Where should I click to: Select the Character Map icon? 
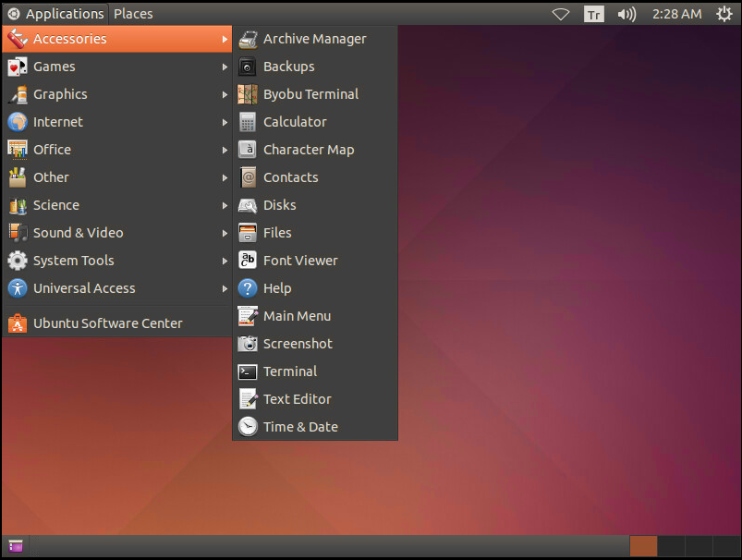248,150
